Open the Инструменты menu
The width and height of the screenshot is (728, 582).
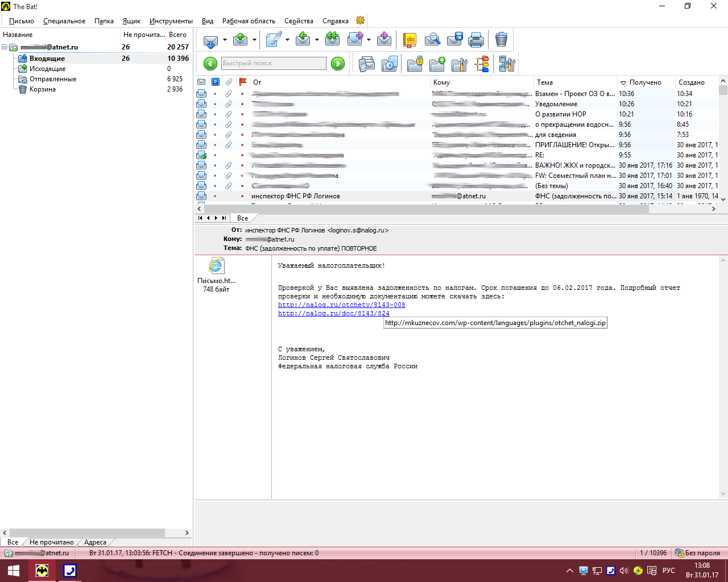point(171,21)
